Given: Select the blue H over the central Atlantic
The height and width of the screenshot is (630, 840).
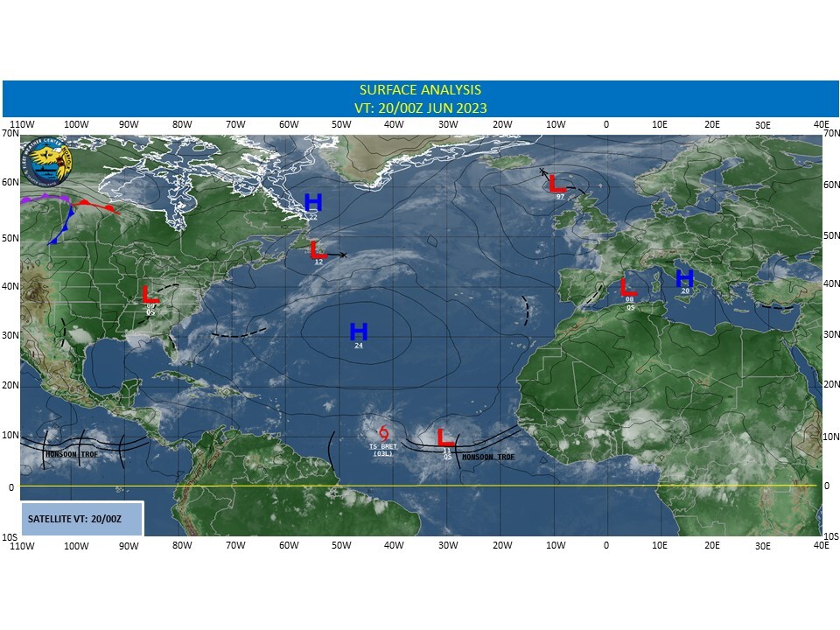Looking at the screenshot, I should pos(359,332).
